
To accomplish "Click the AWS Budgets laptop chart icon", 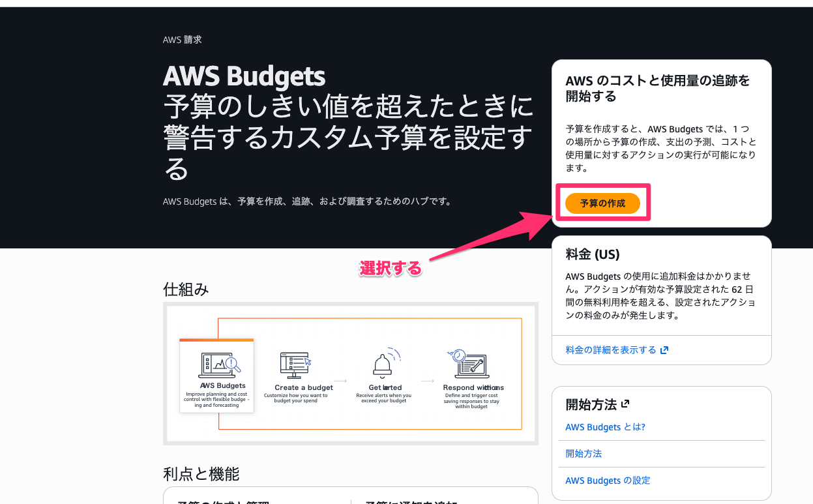I will point(220,364).
